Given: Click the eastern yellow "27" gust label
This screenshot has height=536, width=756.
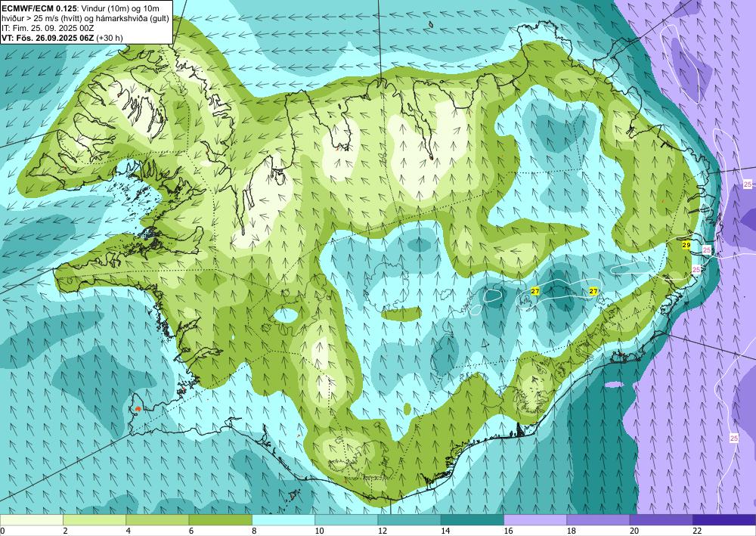Looking at the screenshot, I should (593, 291).
